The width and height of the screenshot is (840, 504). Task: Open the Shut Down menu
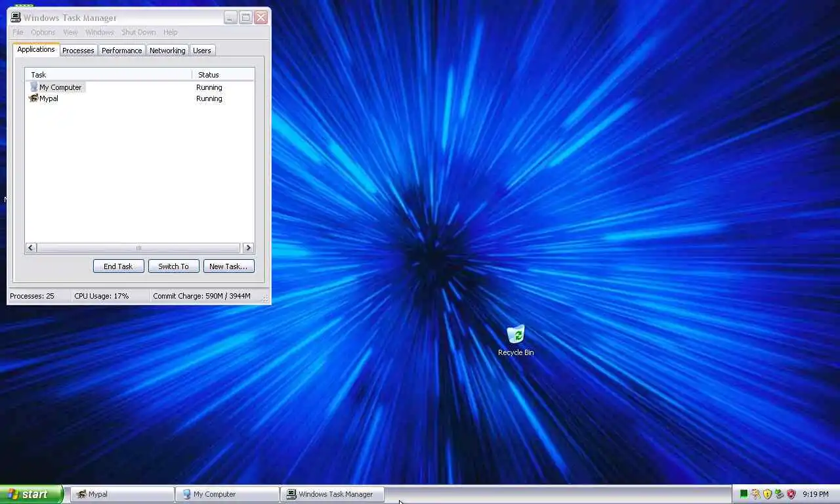tap(138, 32)
